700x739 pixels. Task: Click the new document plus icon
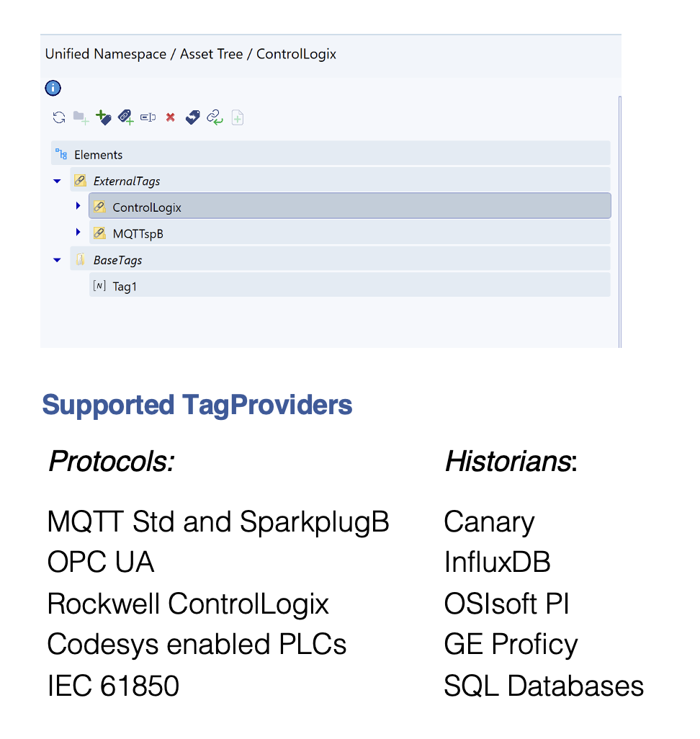(238, 118)
